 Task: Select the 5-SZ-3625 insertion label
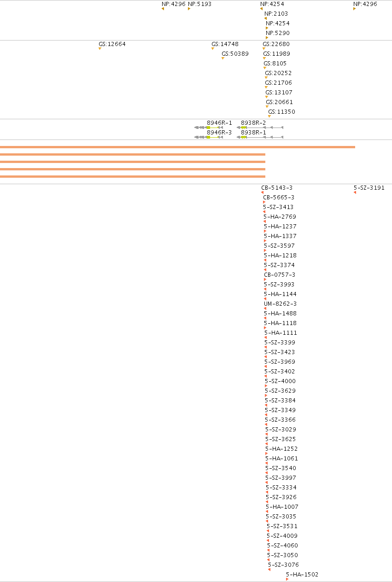tap(281, 439)
